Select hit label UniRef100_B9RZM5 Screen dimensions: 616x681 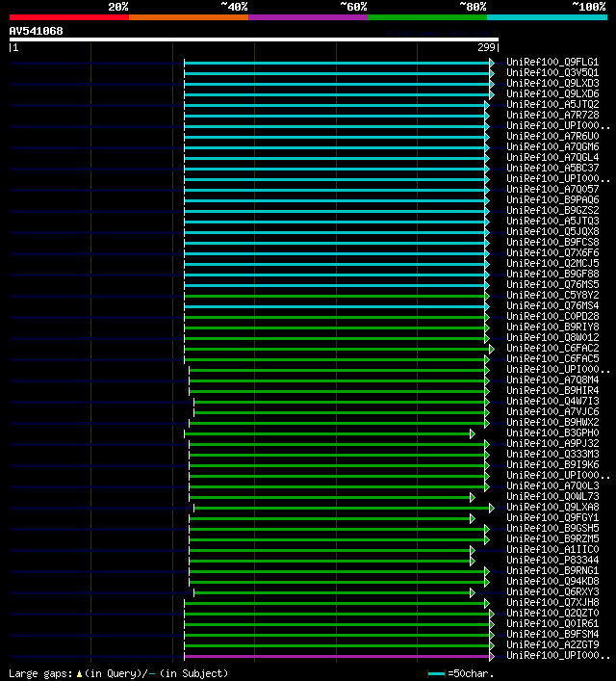pyautogui.click(x=552, y=538)
